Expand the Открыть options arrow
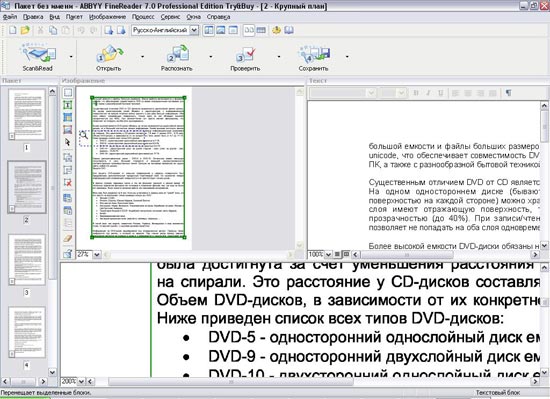Screen dimensions: 550x399 143,56
